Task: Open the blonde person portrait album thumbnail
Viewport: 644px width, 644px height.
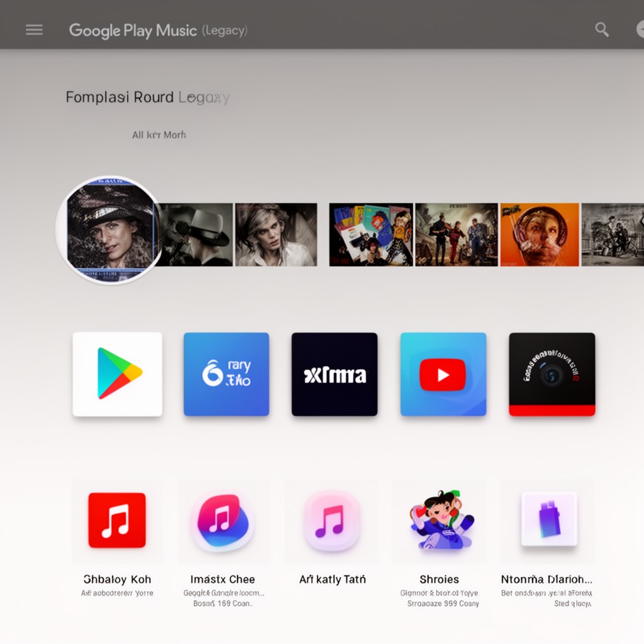Action: point(276,235)
